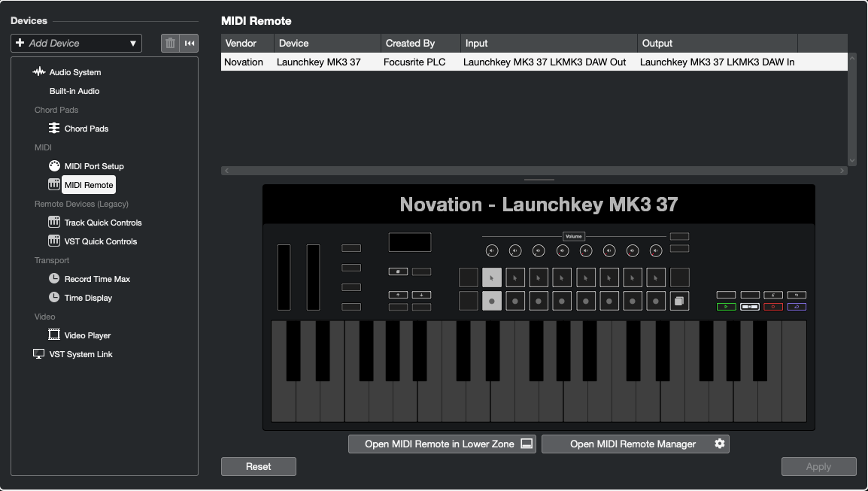Image resolution: width=868 pixels, height=491 pixels.
Task: Click the green Play transport button
Action: click(x=727, y=307)
